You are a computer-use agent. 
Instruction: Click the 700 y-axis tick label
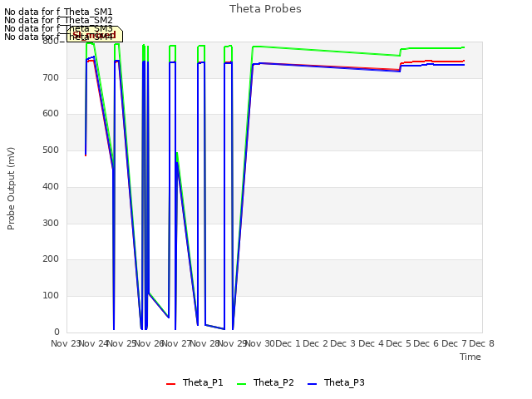coord(51,77)
